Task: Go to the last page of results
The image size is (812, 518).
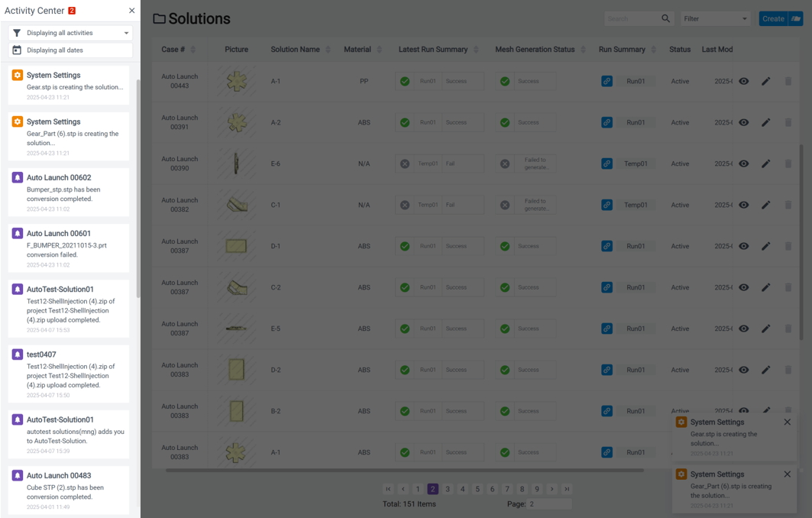Action: (567, 489)
